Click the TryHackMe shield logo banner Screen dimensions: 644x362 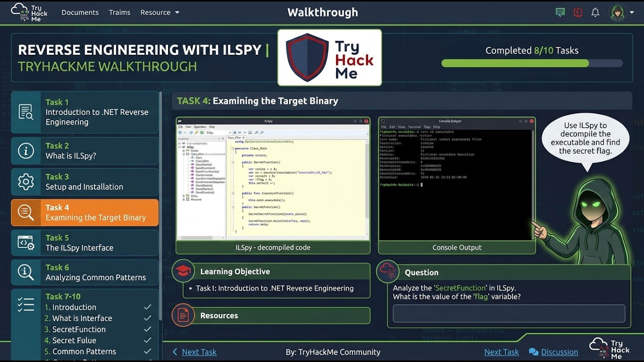[330, 57]
